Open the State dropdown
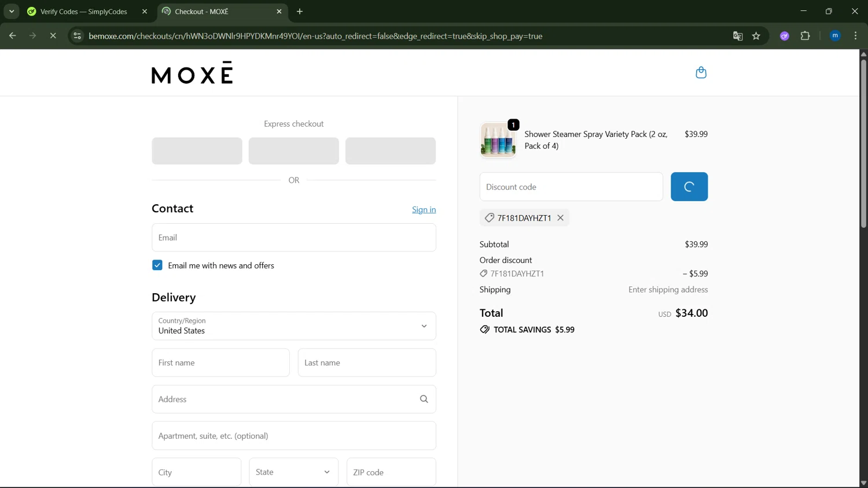868x488 pixels. (294, 472)
